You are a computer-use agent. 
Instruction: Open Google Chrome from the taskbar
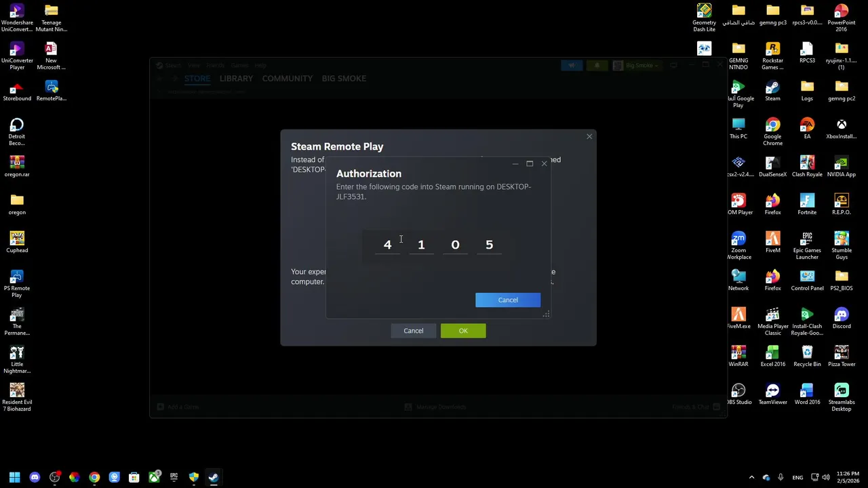click(x=94, y=477)
